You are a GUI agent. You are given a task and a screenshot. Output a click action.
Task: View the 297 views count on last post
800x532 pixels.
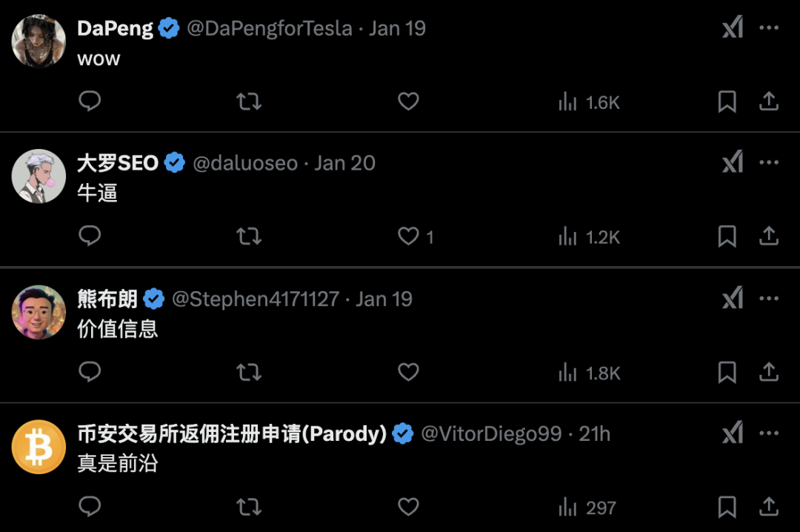tap(587, 508)
